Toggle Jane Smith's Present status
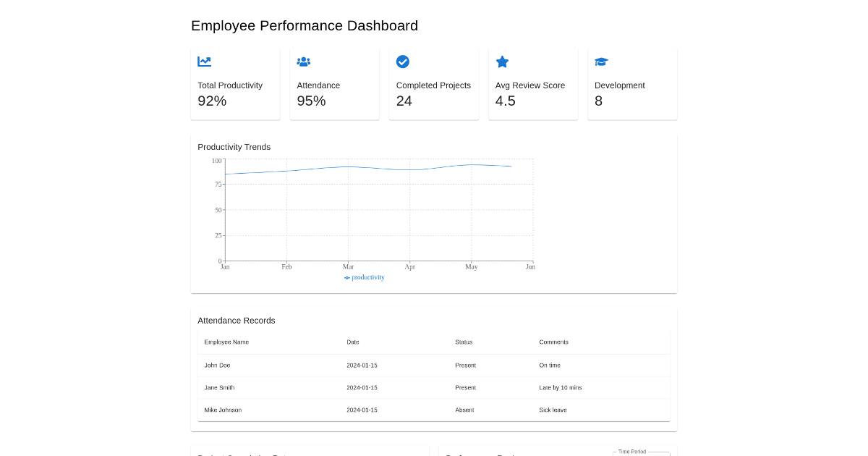Screen dimensions: 868x456 (465, 387)
